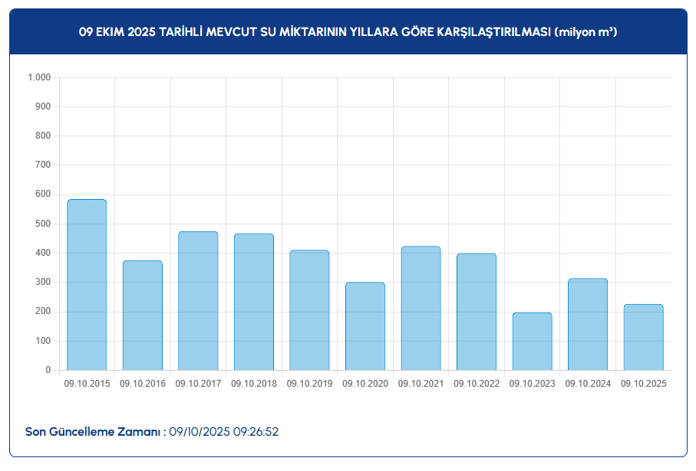Select the 09.10.2020 bar
This screenshot has width=696, height=471.
365,326
